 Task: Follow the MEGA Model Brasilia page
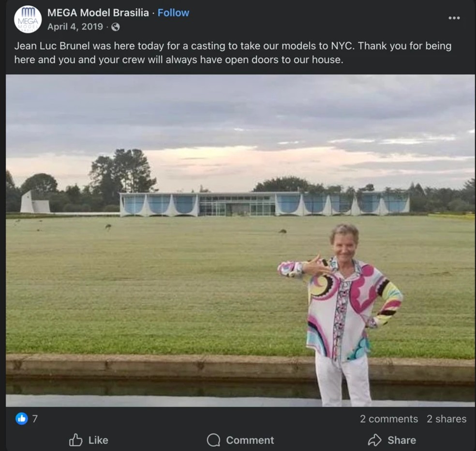click(173, 13)
